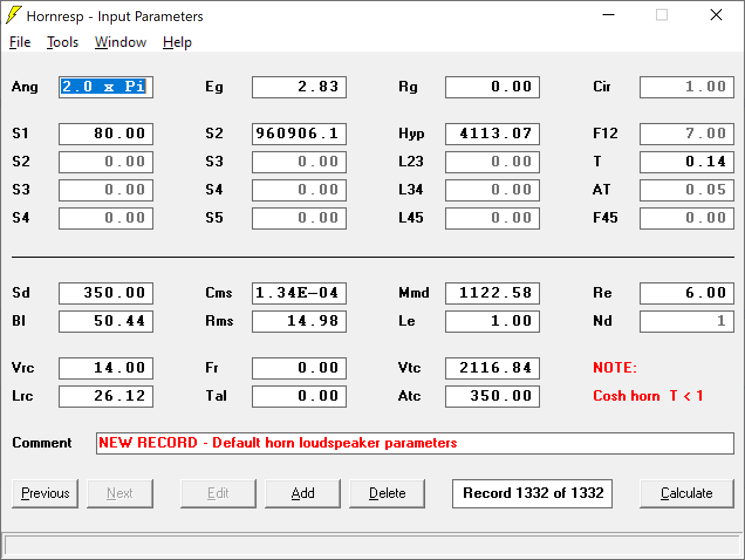Click the Atc field with 350.00
The height and width of the screenshot is (560, 745).
click(x=493, y=397)
